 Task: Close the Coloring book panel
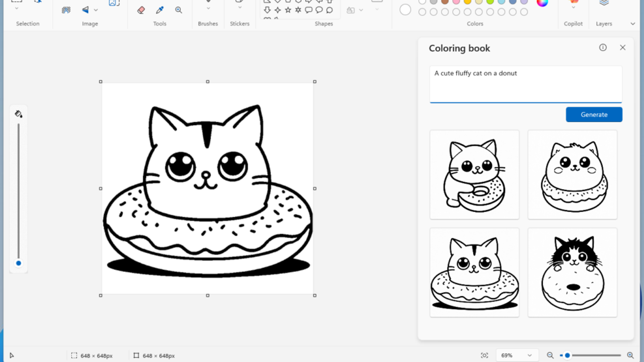(623, 47)
